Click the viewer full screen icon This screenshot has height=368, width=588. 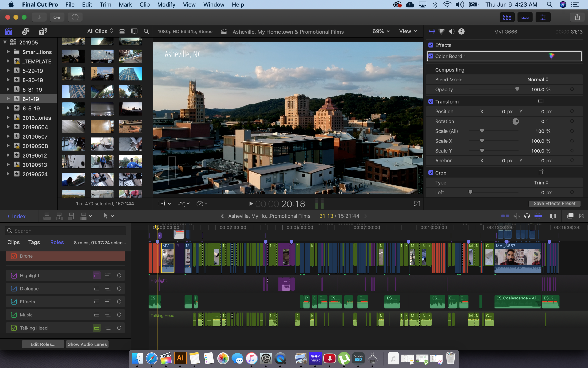417,203
